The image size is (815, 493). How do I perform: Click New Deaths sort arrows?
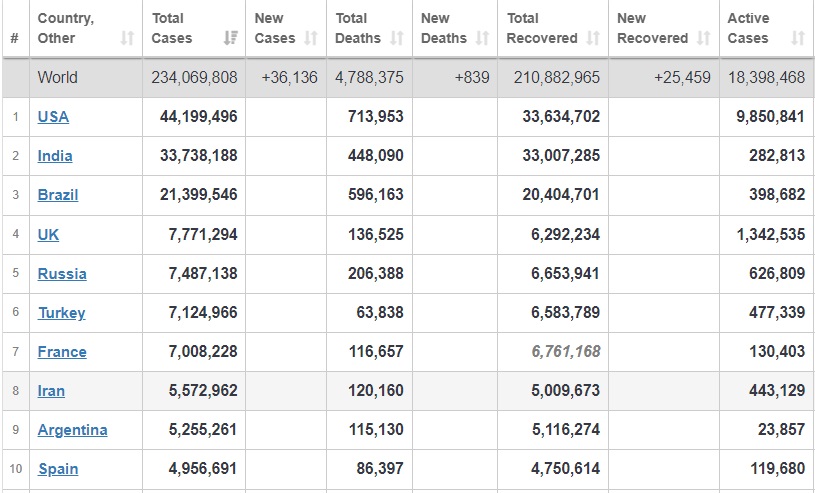[x=483, y=38]
